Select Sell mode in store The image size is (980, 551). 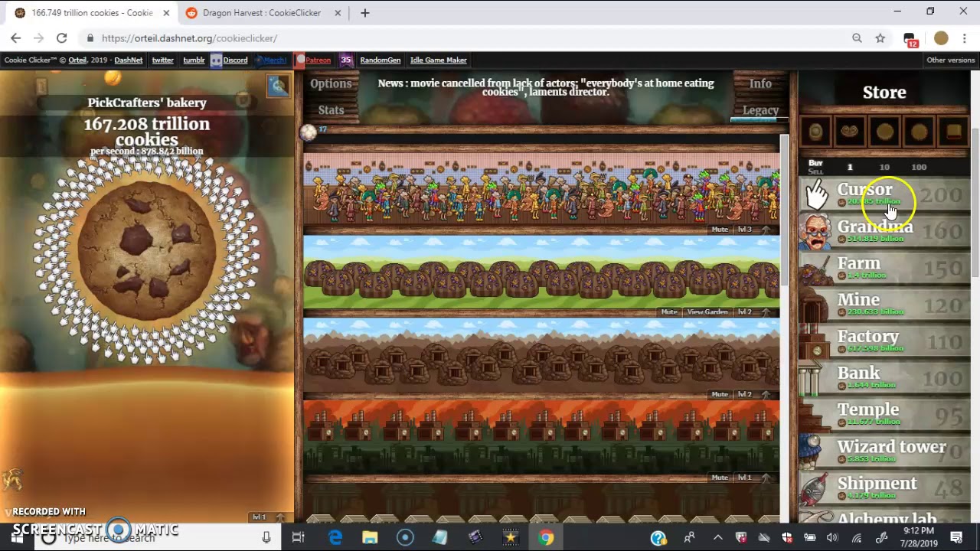(815, 171)
